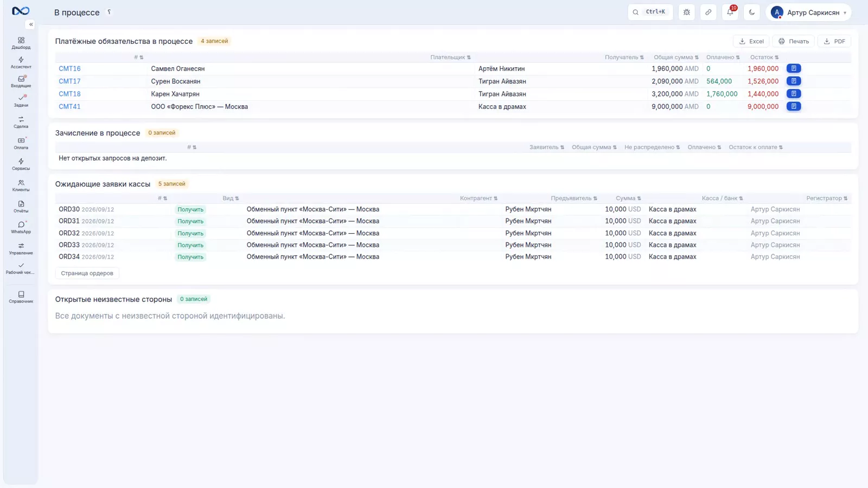Go to Входящие in the sidebar

(x=21, y=82)
